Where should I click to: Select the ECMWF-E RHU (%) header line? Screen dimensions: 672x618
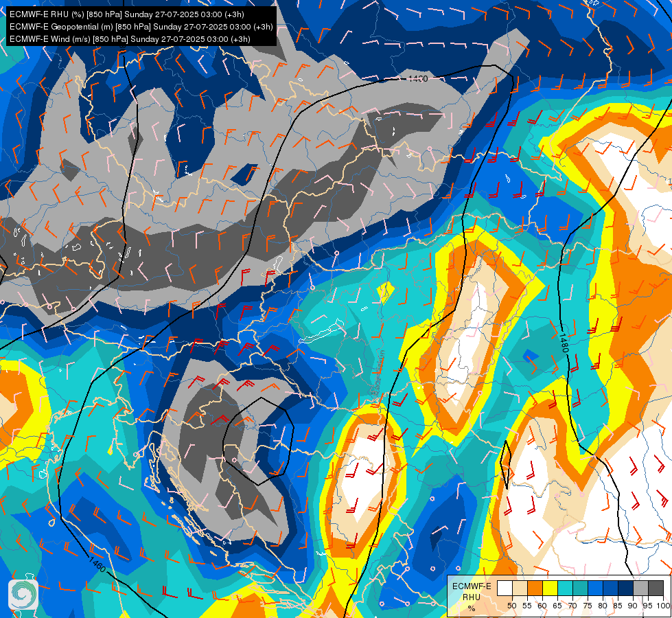click(127, 14)
